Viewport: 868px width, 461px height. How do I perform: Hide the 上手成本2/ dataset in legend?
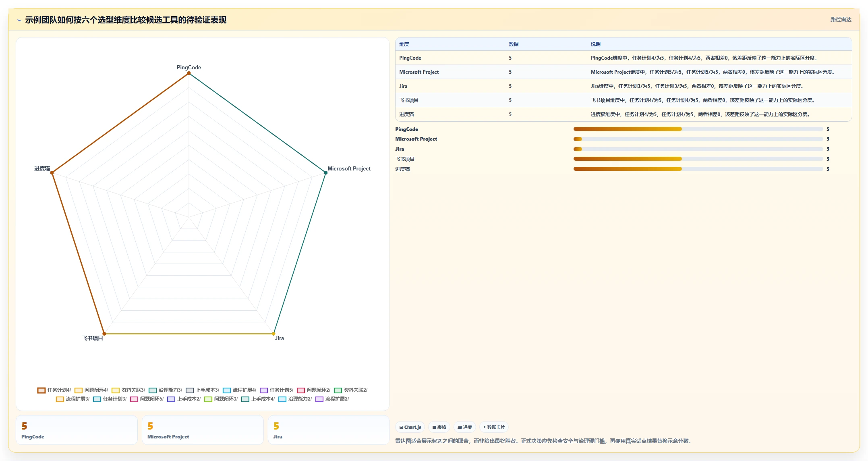click(x=184, y=399)
